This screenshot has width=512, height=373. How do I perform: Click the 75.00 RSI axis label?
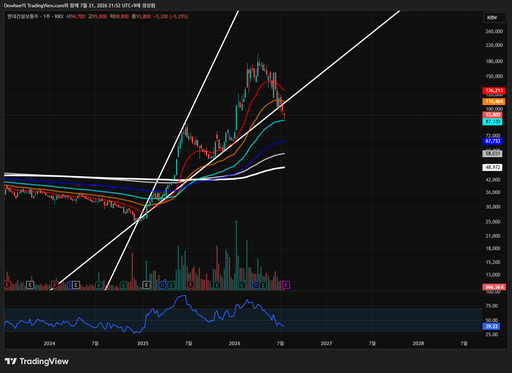click(x=492, y=306)
